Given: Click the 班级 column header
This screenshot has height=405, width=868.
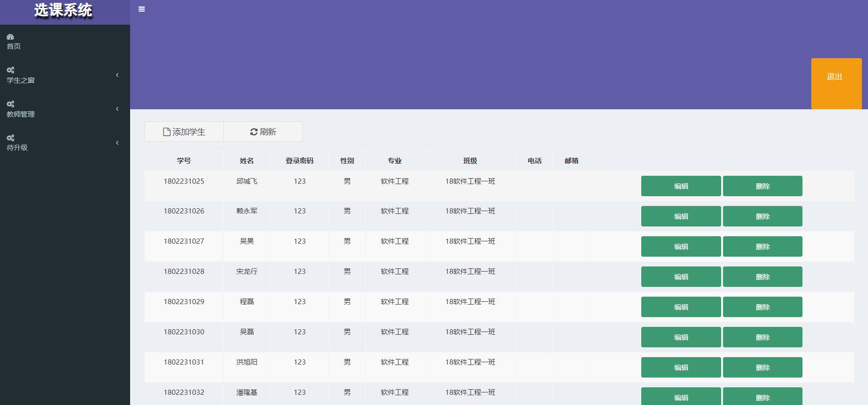Looking at the screenshot, I should click(x=470, y=160).
